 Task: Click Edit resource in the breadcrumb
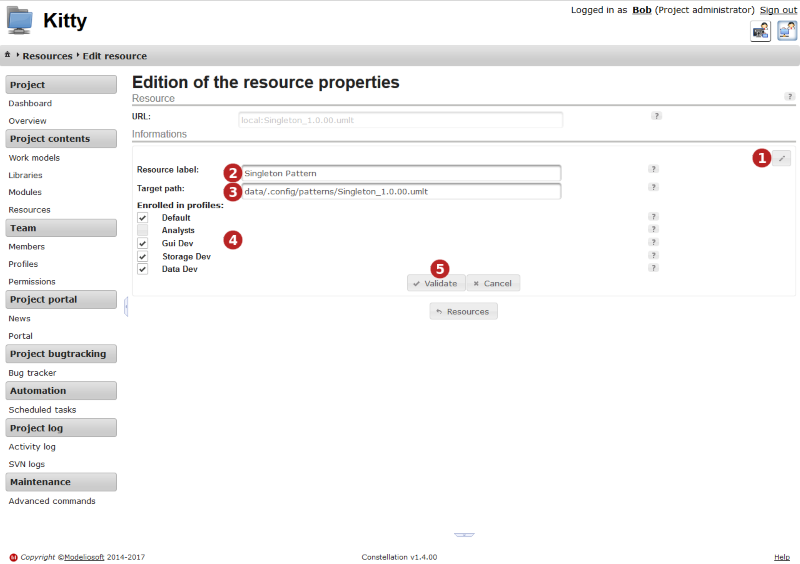115,56
